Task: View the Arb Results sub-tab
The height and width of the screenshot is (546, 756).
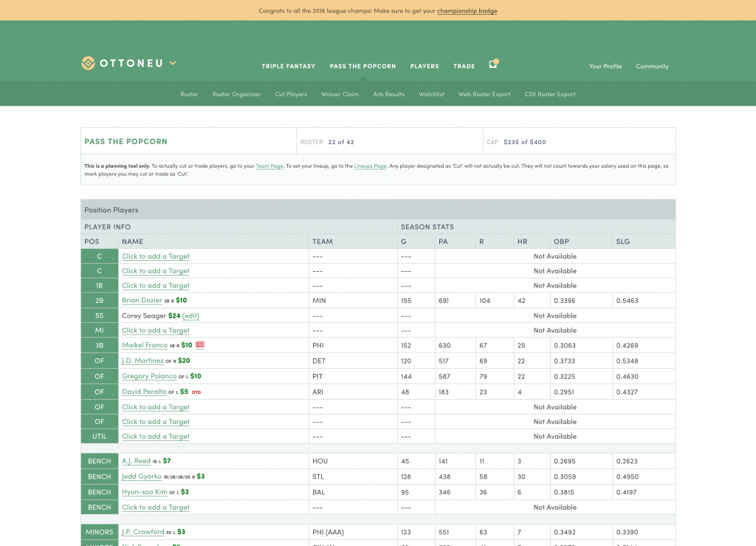Action: pos(388,94)
